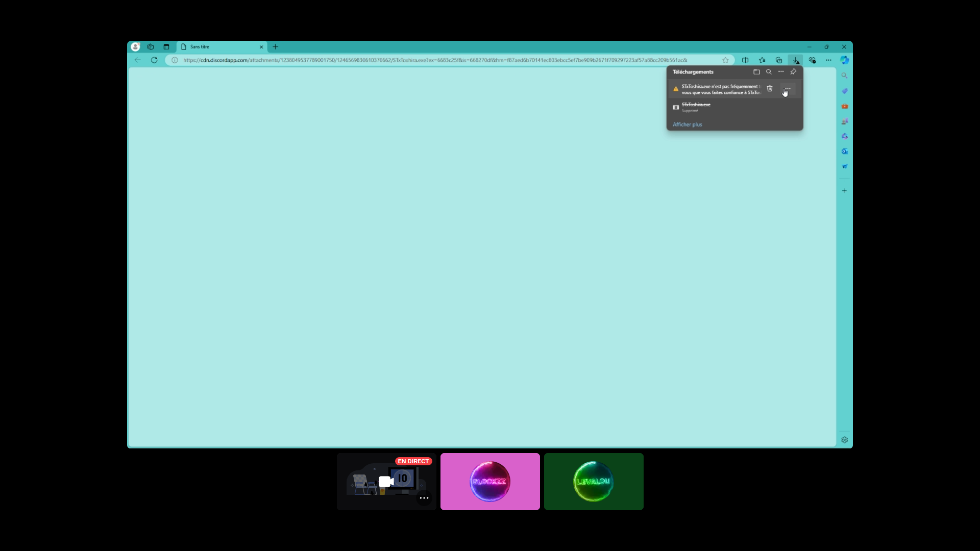980x551 pixels.
Task: Open sidebar settings gear icon
Action: coord(845,440)
